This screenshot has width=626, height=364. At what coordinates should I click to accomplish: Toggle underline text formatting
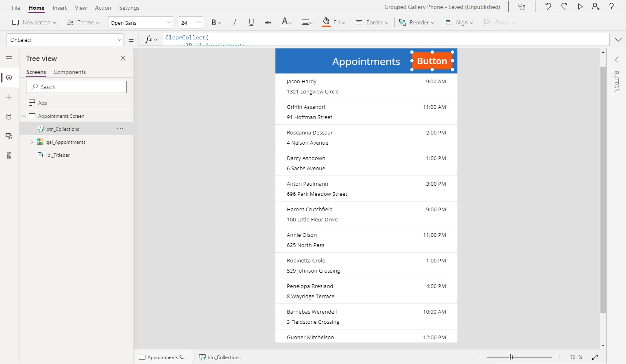click(251, 23)
